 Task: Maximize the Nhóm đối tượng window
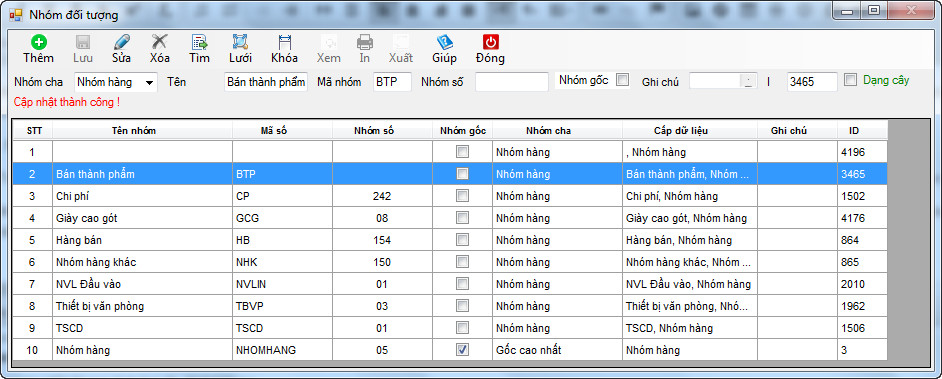[x=875, y=11]
